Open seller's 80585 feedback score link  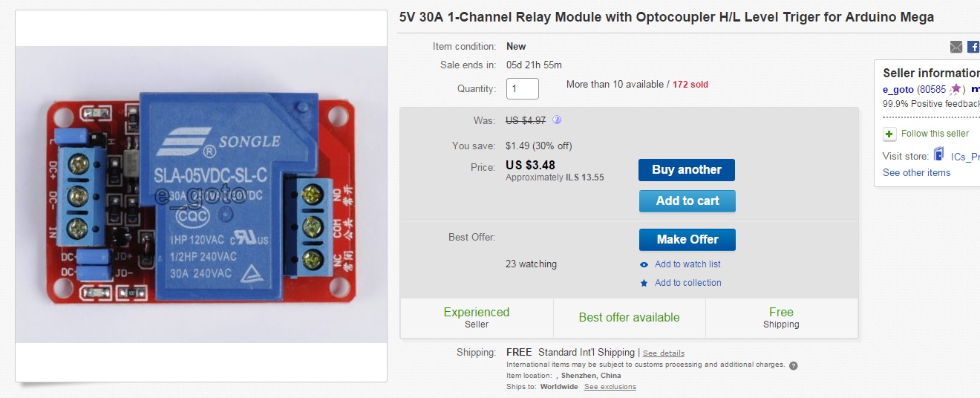(x=932, y=89)
